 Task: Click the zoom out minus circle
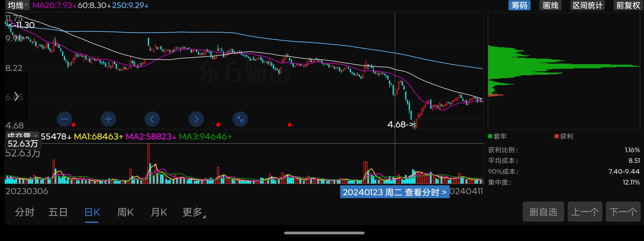tap(64, 119)
